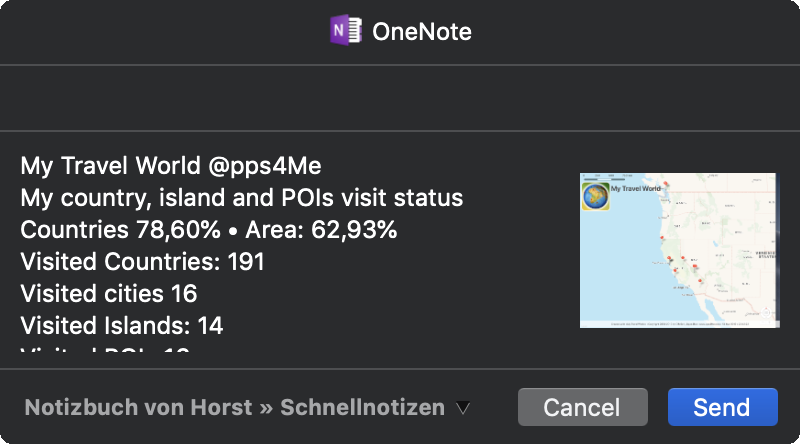
Task: Expand the notebook location dropdown arrow
Action: [463, 408]
